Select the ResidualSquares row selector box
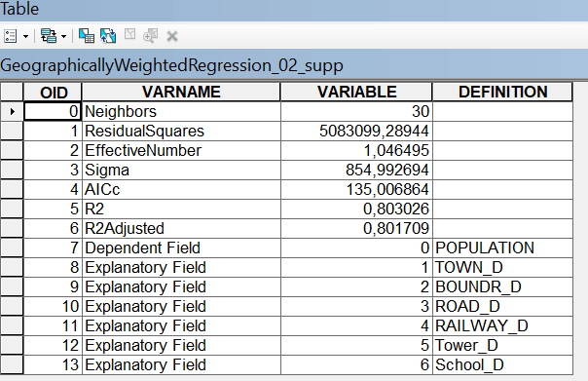 point(12,131)
